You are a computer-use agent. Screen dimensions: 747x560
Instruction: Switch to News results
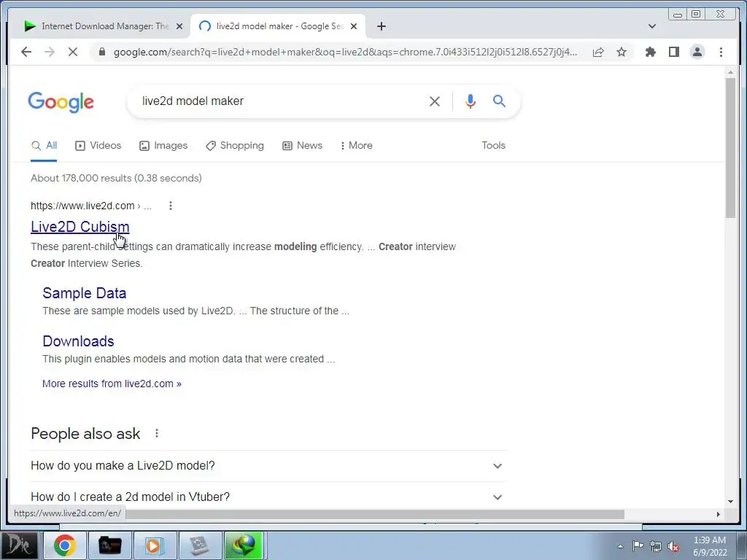point(303,146)
